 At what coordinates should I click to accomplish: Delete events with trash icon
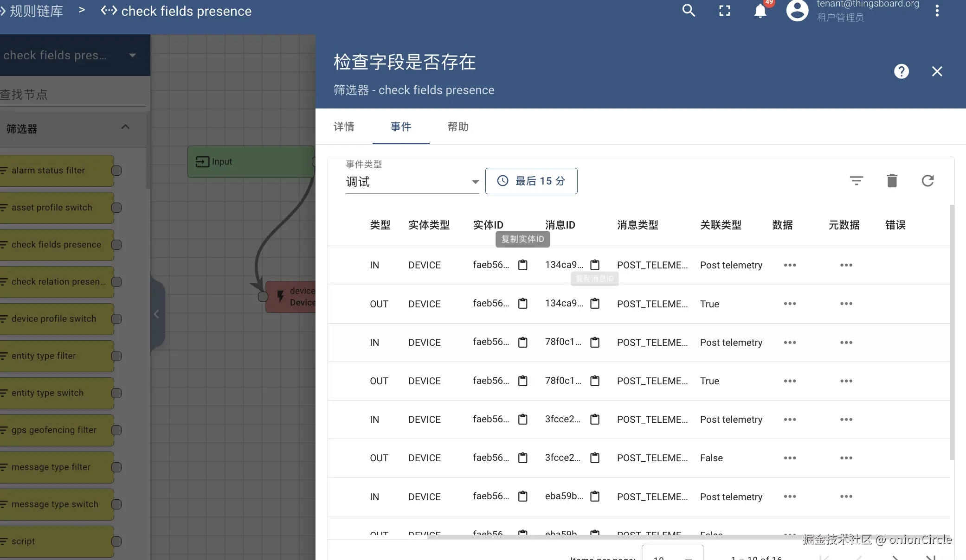892,181
